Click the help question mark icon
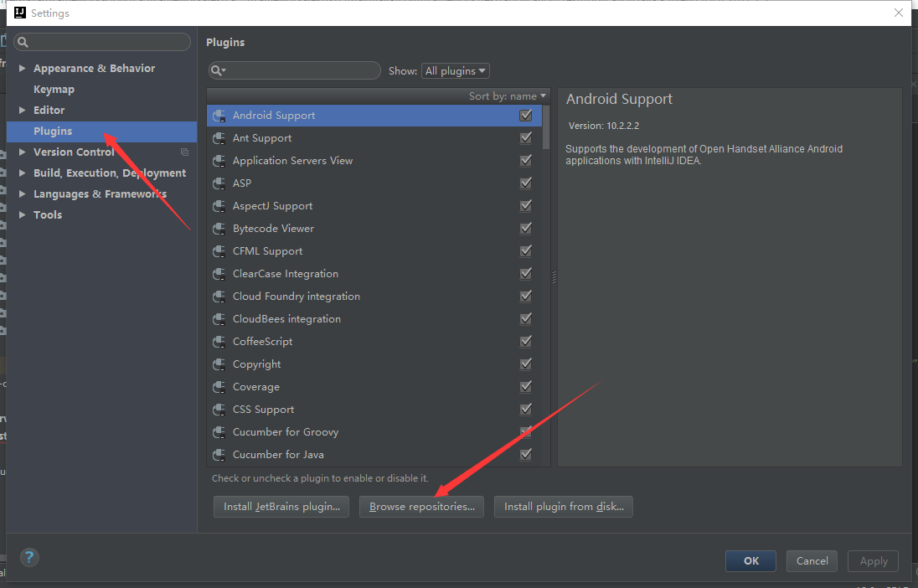The width and height of the screenshot is (918, 588). point(29,557)
